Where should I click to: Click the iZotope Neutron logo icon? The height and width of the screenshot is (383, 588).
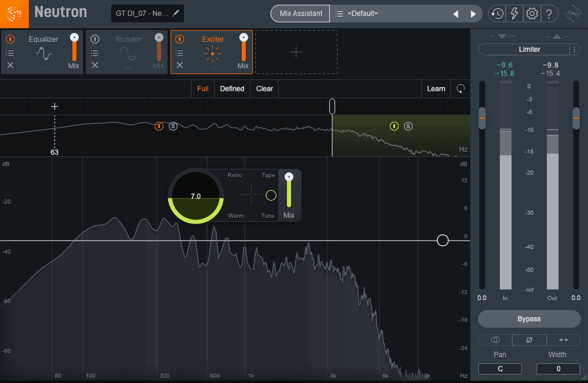click(x=14, y=14)
